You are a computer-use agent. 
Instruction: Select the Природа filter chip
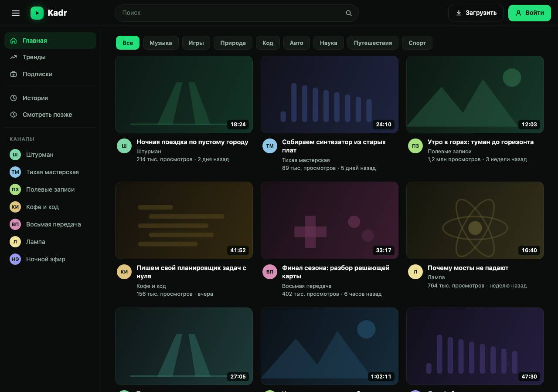point(233,43)
